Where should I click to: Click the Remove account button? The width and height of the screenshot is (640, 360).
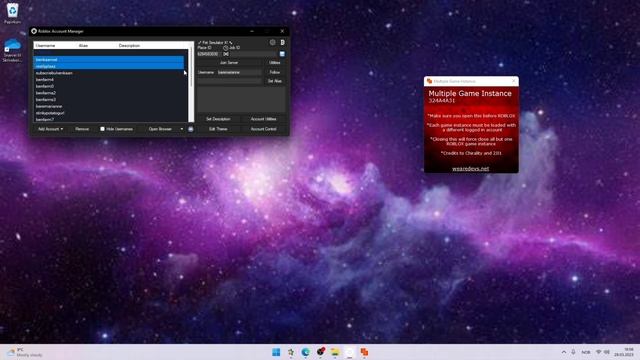pos(82,129)
